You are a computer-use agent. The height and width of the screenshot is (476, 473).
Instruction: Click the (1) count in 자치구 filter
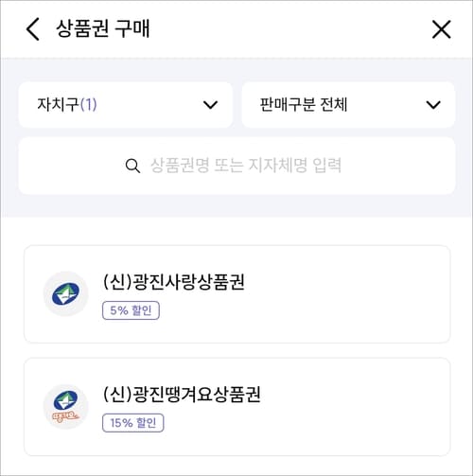click(88, 105)
